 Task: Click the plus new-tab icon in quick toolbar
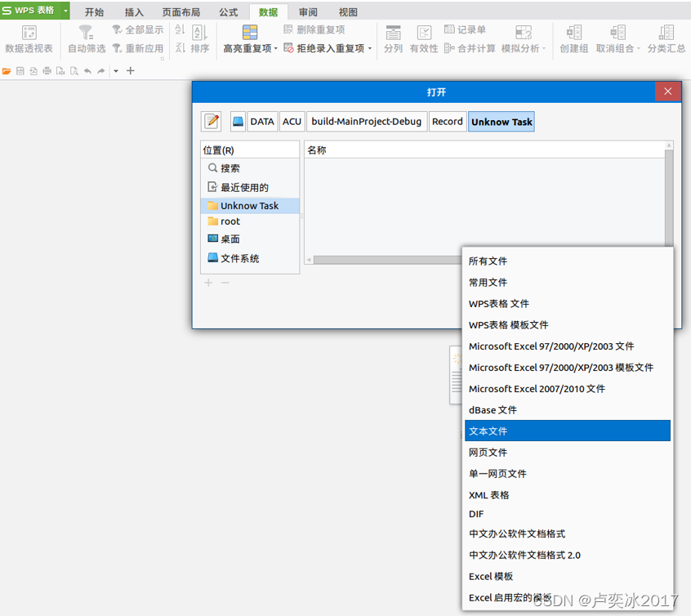[131, 70]
